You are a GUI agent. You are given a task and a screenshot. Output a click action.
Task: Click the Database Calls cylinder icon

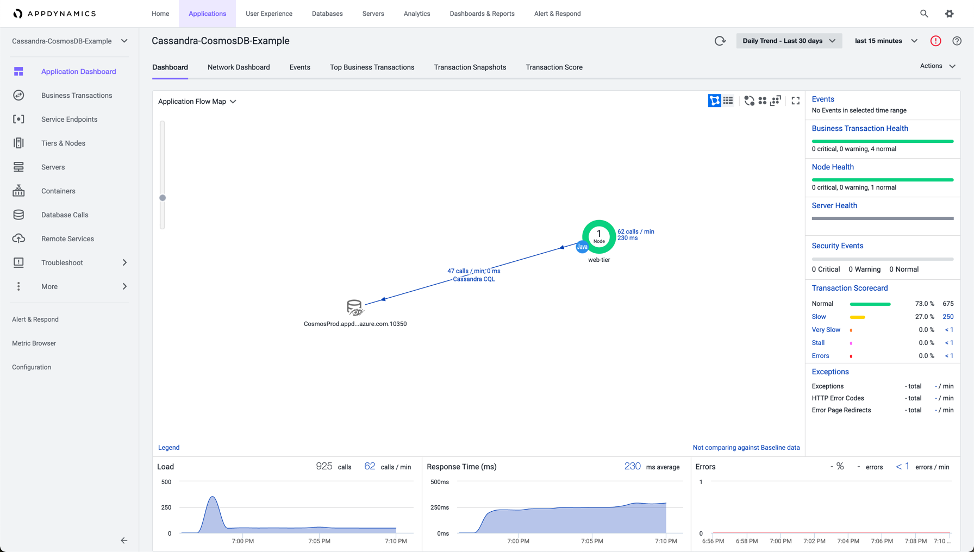19,215
